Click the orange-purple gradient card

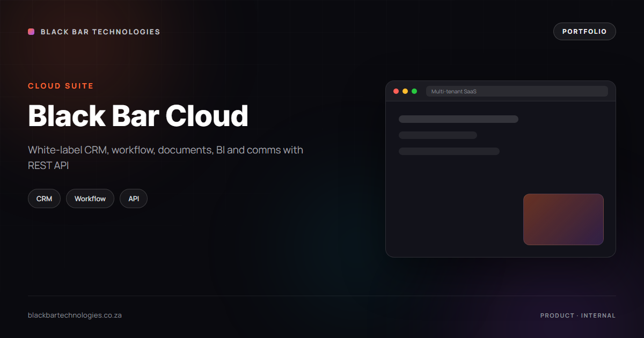(x=563, y=219)
